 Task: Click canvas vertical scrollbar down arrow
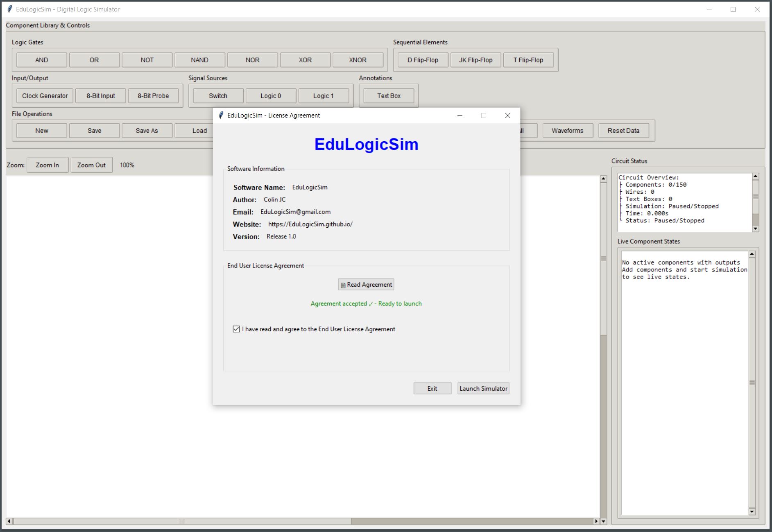tap(603, 521)
